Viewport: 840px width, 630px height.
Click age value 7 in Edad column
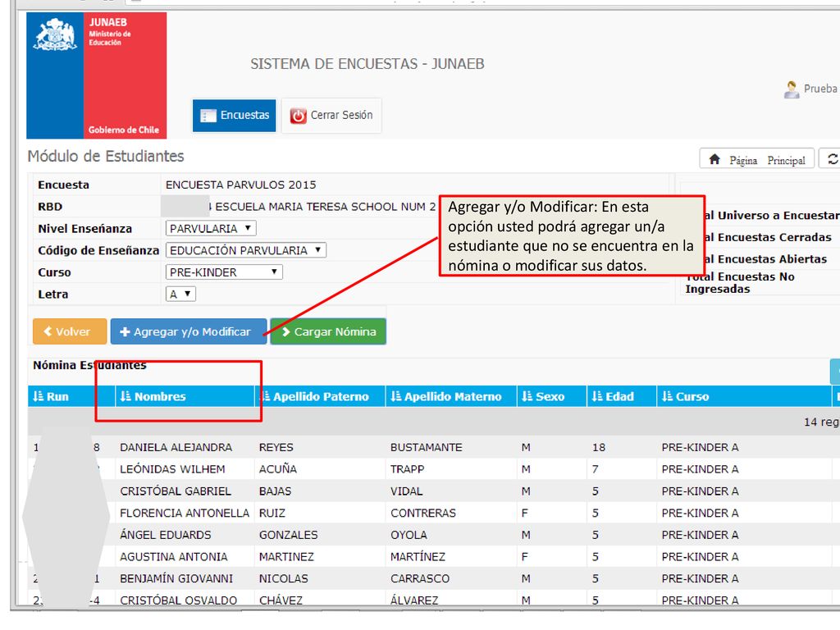(x=596, y=469)
